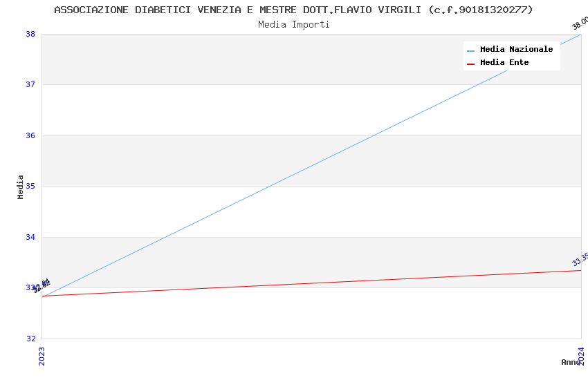
Task: Click the chart title with c.f.90181320277
Action: (x=293, y=10)
